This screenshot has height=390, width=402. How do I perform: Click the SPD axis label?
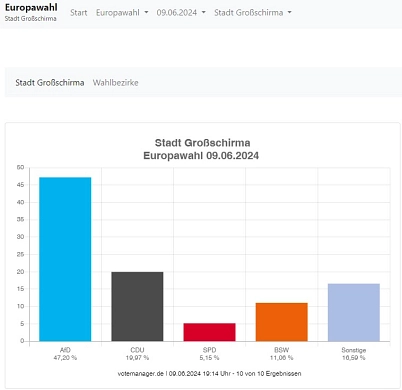pos(209,350)
